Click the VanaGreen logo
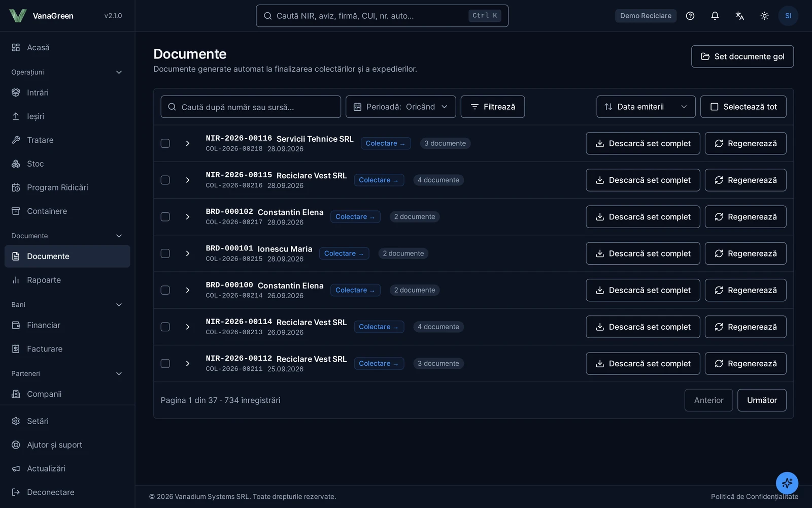The height and width of the screenshot is (508, 812). coord(18,16)
